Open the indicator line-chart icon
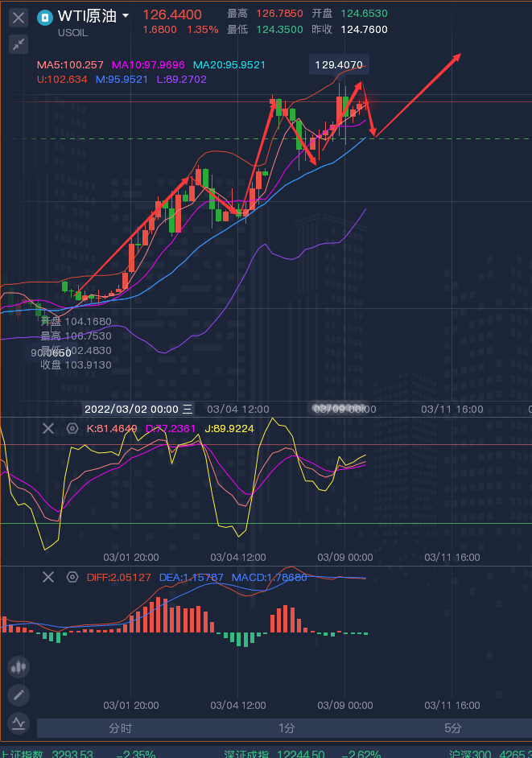This screenshot has width=532, height=758. (x=19, y=723)
